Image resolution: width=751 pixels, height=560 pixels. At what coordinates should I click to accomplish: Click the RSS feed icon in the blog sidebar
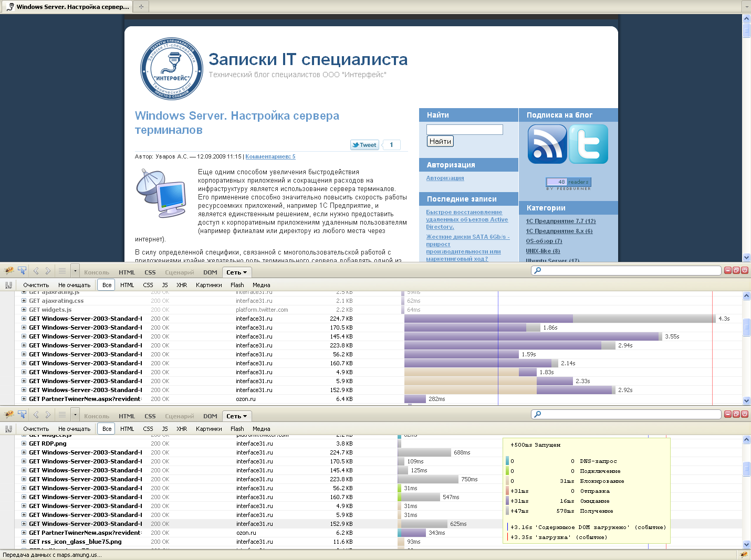pyautogui.click(x=547, y=144)
